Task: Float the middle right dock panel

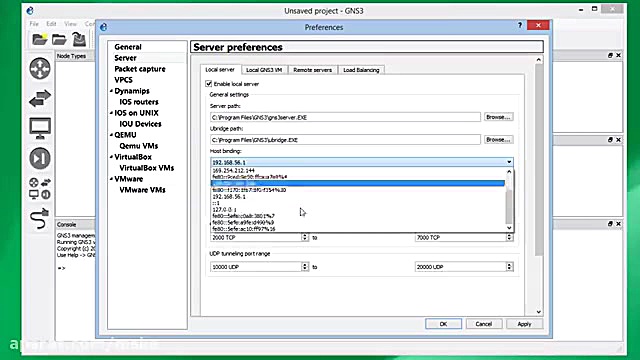Action: click(610, 140)
